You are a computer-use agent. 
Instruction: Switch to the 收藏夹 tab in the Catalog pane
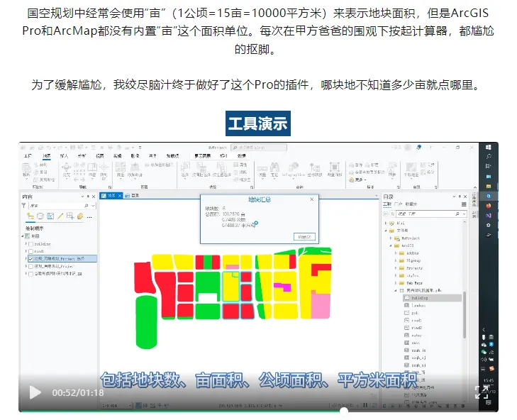[411, 204]
